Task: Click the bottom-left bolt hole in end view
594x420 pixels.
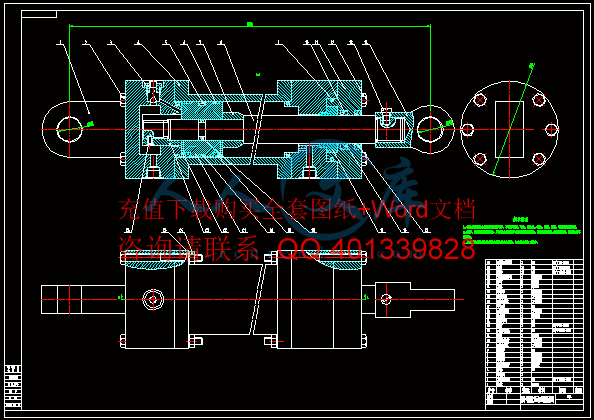Action: pos(480,159)
